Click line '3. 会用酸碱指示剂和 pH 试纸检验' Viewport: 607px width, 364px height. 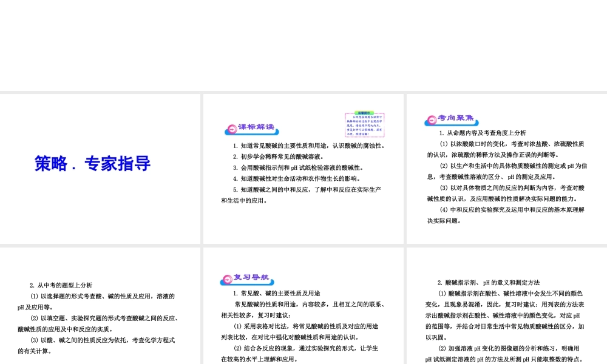pos(299,167)
